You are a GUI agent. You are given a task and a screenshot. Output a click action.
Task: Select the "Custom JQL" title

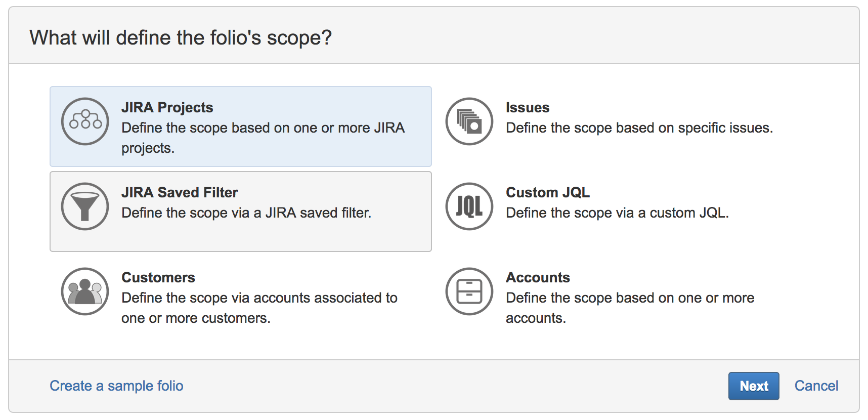click(x=548, y=192)
